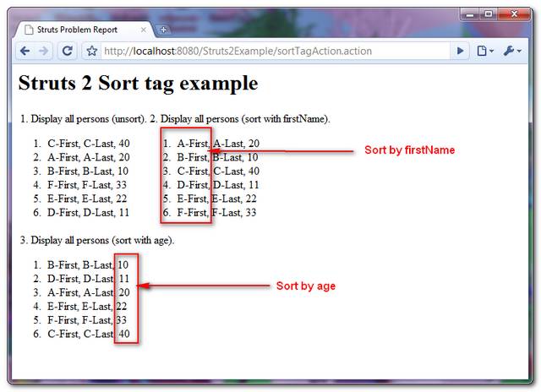The image size is (541, 392).
Task: Click the heading 'Struts 2 Sort tag example'
Action: 138,83
